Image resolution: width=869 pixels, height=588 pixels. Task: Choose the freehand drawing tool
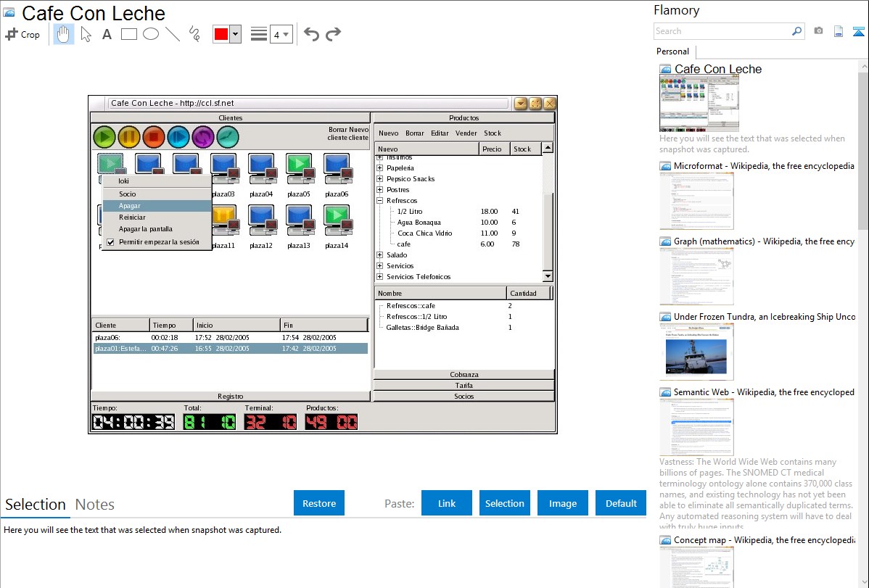[194, 34]
